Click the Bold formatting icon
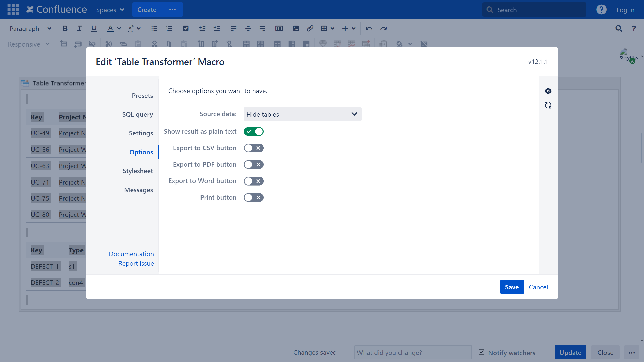Image resolution: width=644 pixels, height=362 pixels. [x=65, y=28]
